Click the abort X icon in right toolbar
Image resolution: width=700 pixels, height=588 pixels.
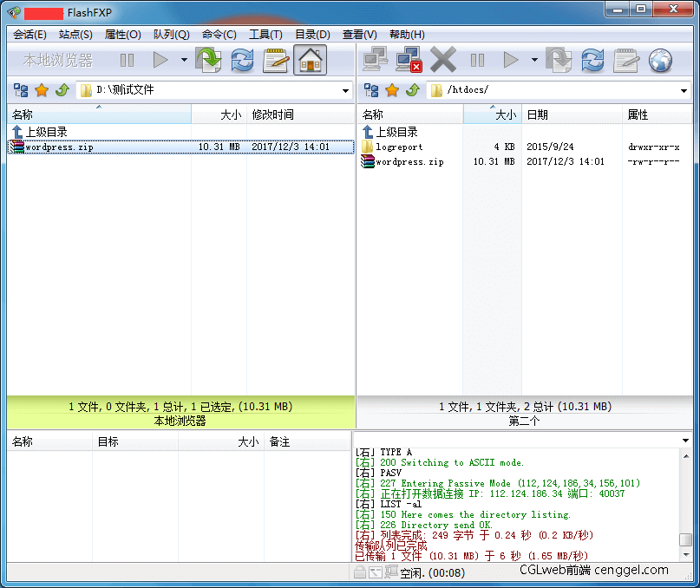pos(443,60)
